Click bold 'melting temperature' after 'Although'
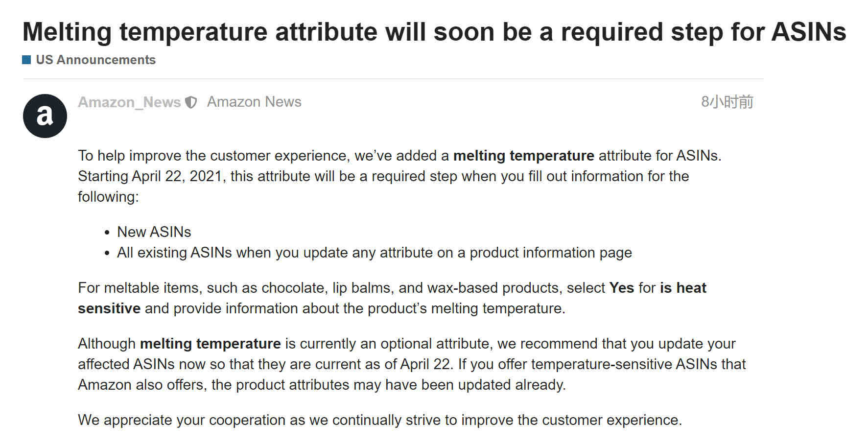This screenshot has height=446, width=868. [x=210, y=344]
